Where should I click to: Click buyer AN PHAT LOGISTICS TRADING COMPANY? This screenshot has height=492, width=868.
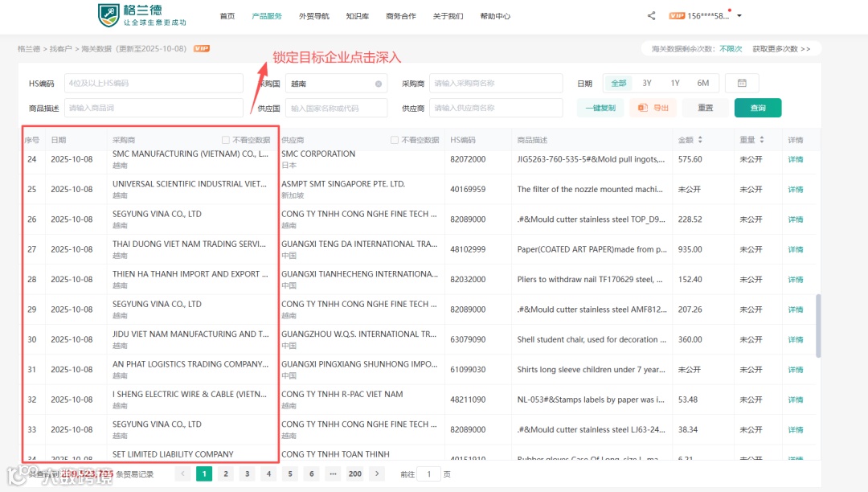[190, 364]
